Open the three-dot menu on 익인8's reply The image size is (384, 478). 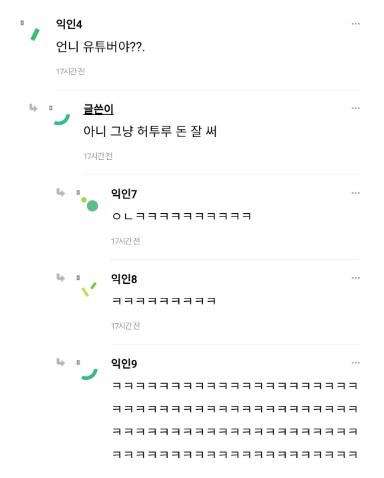coord(356,278)
